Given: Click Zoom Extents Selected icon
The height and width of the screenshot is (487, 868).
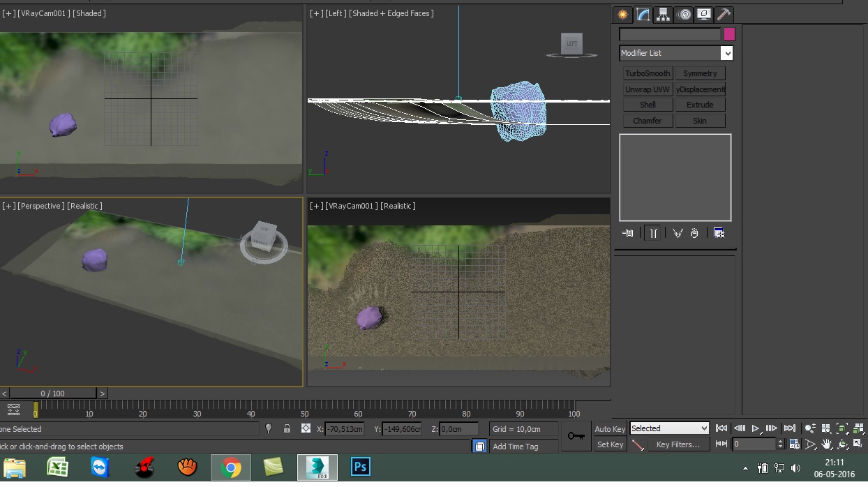Looking at the screenshot, I should coord(842,428).
